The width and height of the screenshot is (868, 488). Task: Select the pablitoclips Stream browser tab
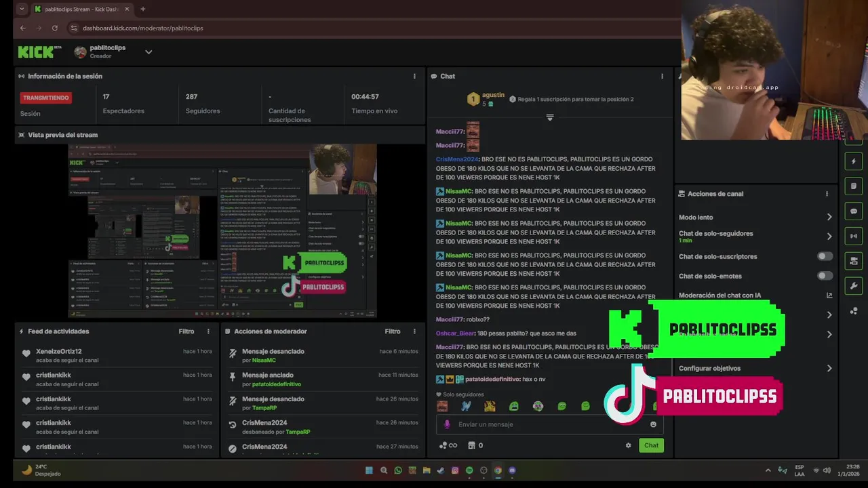point(81,9)
